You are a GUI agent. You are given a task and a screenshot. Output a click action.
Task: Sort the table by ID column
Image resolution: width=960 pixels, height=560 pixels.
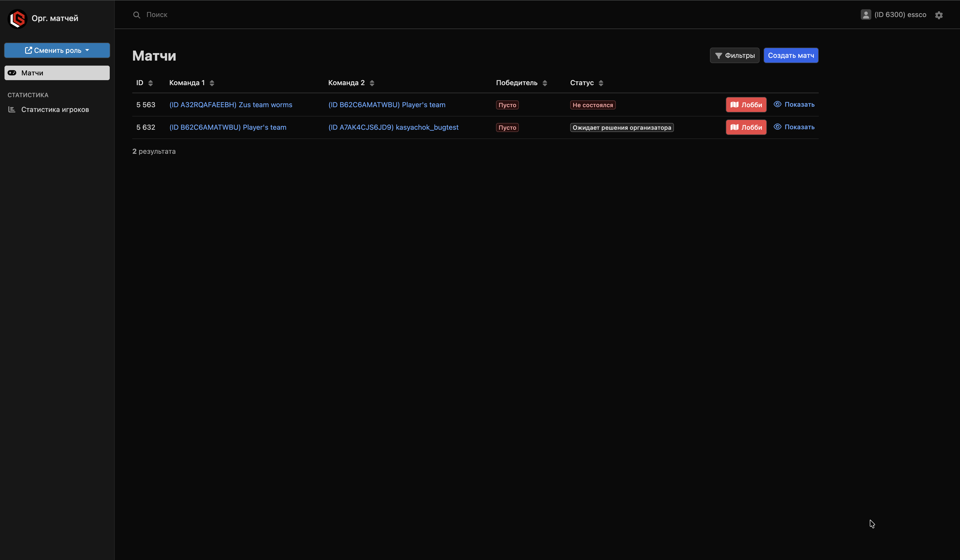click(151, 83)
